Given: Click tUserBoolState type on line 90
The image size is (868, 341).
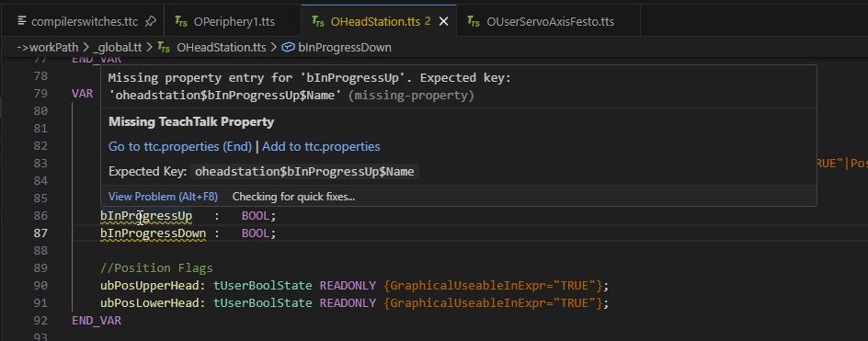Looking at the screenshot, I should (263, 286).
